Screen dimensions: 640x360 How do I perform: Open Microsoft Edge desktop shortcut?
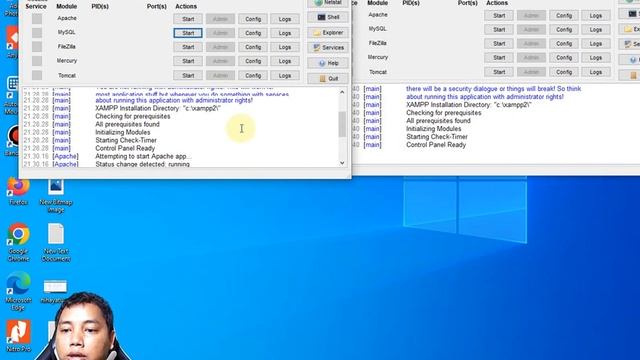point(18,291)
